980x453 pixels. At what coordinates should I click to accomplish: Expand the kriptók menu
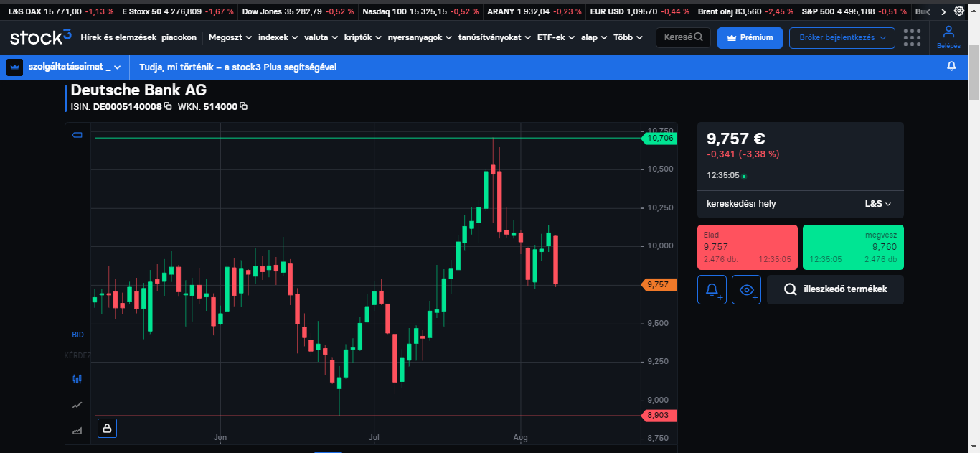point(363,37)
